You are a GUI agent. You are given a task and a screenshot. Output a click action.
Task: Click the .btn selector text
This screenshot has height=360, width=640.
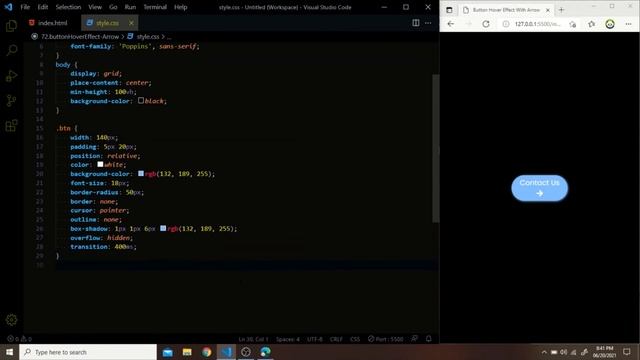pos(63,128)
